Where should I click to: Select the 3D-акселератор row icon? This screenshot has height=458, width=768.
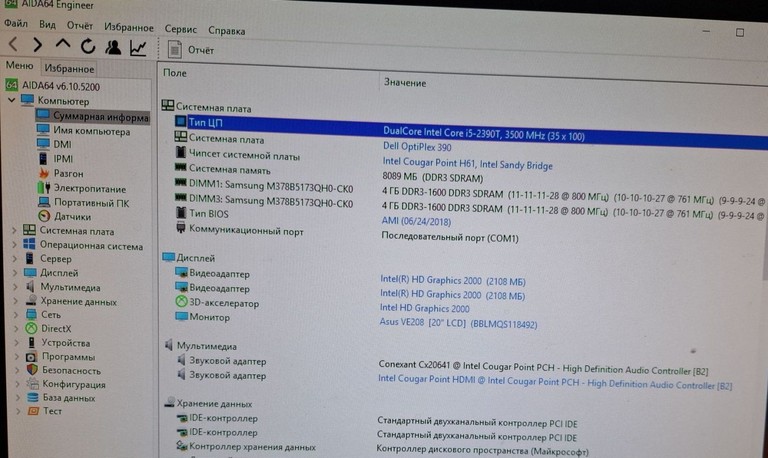181,302
